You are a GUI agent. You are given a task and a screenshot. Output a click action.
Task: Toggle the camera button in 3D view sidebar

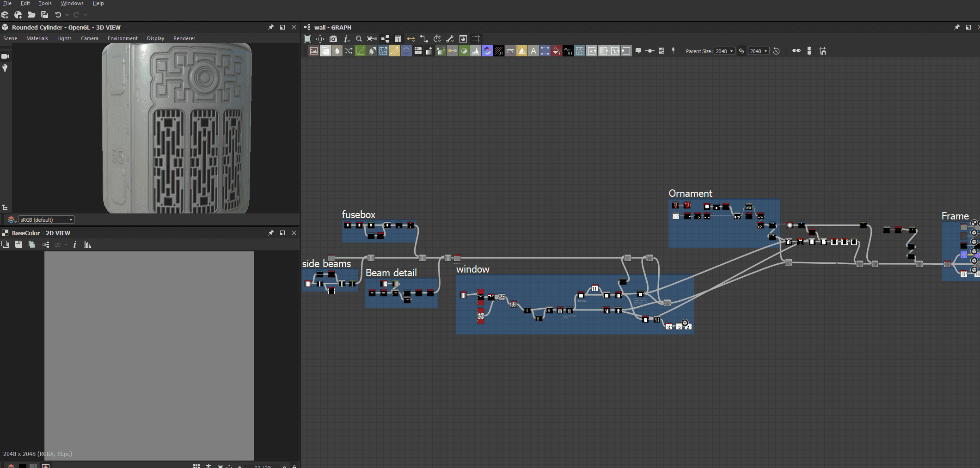[6, 56]
